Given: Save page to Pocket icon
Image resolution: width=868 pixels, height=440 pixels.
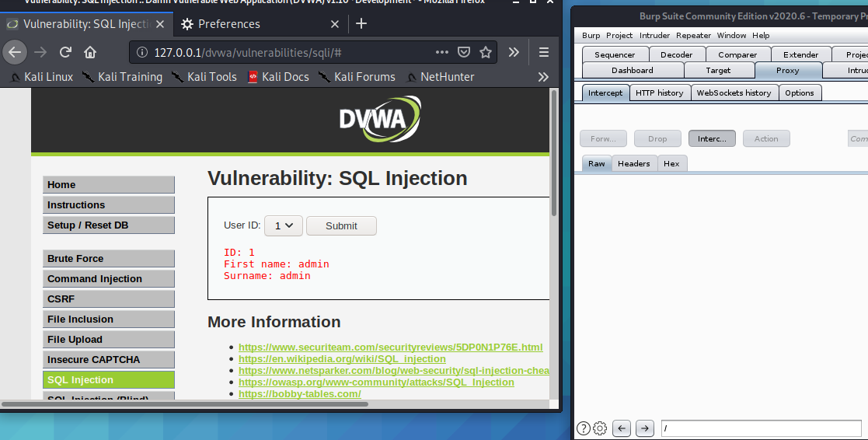Looking at the screenshot, I should 464,52.
